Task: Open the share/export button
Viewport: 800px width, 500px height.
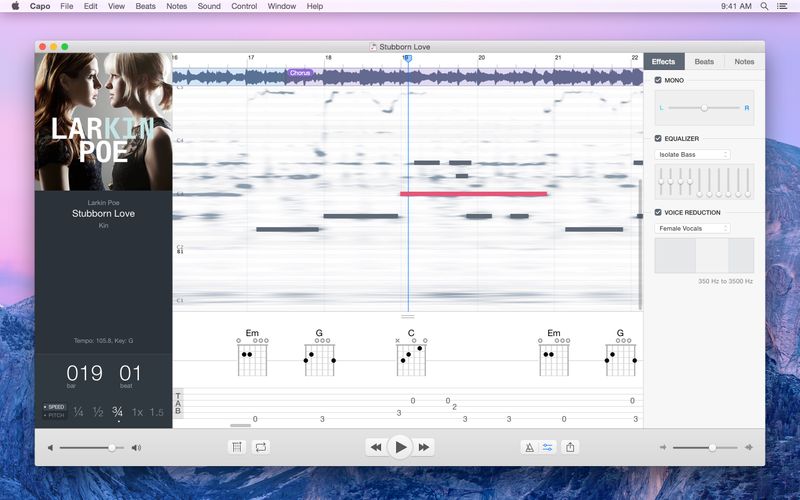Action: [x=570, y=447]
